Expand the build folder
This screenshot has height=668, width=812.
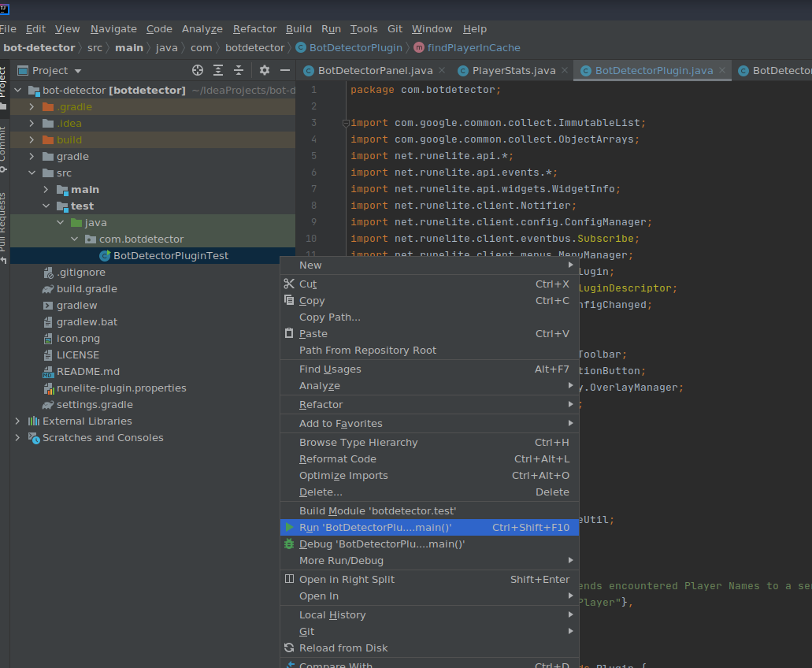tap(32, 139)
